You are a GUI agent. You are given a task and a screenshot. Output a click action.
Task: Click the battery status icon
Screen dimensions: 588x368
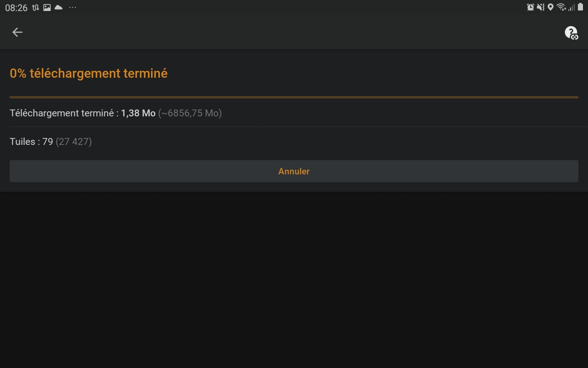tap(580, 7)
